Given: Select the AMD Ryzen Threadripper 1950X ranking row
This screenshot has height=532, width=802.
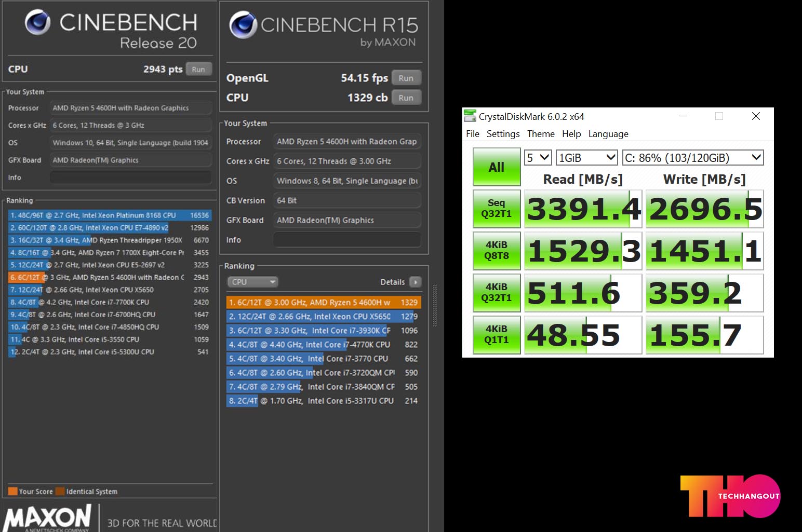Looking at the screenshot, I should pyautogui.click(x=109, y=240).
